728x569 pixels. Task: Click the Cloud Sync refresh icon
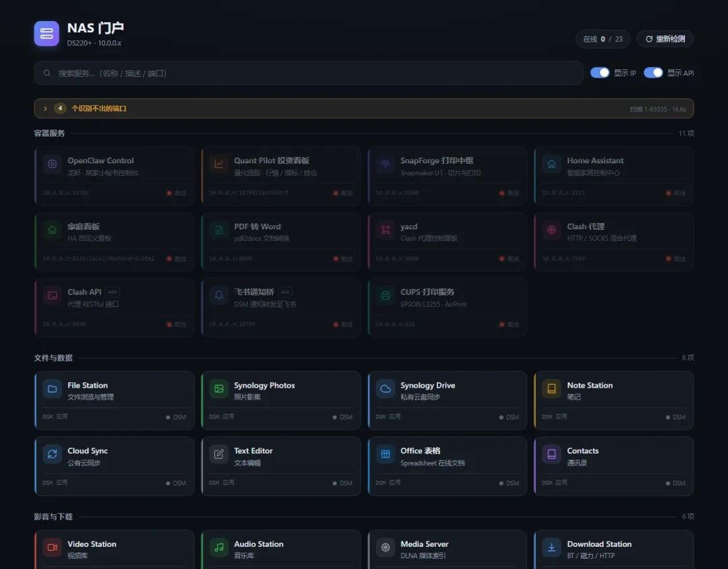point(52,454)
